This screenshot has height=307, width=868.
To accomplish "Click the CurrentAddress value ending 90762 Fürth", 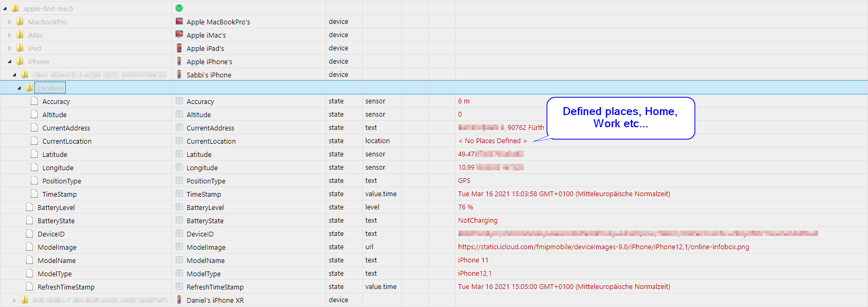I will click(x=501, y=127).
